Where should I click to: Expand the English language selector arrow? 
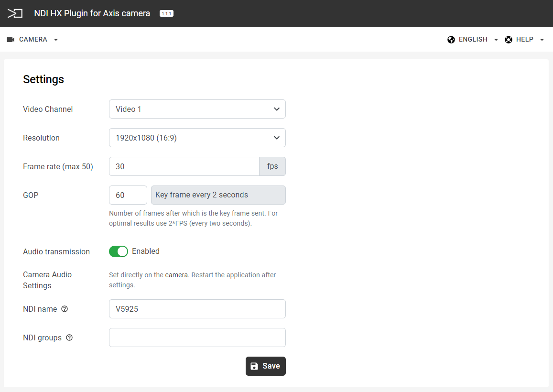[x=496, y=40]
